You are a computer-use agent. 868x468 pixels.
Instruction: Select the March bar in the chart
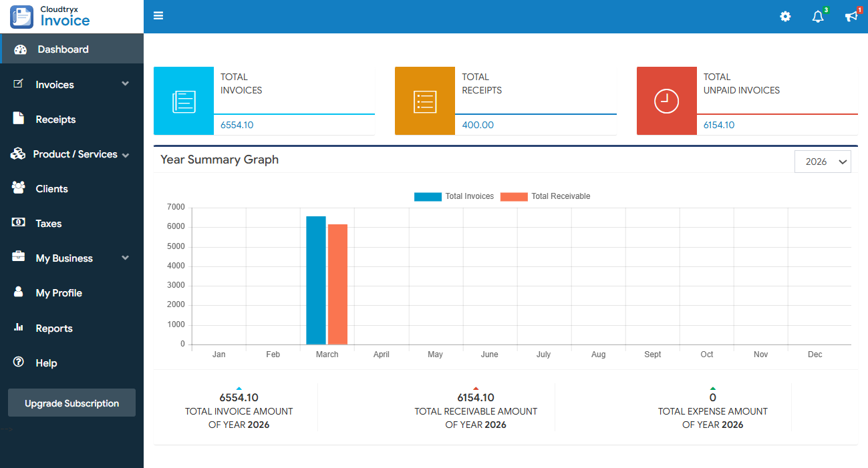[314, 280]
